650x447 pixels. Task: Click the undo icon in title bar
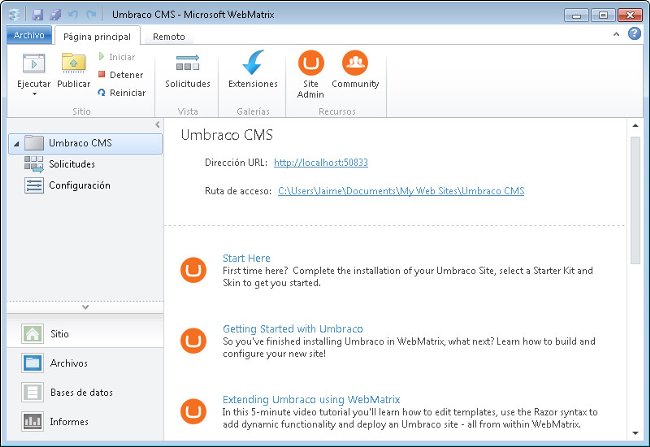pos(73,15)
